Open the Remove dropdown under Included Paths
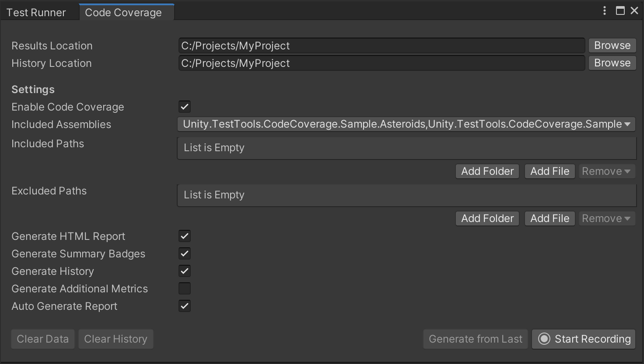The height and width of the screenshot is (364, 644). click(x=607, y=171)
